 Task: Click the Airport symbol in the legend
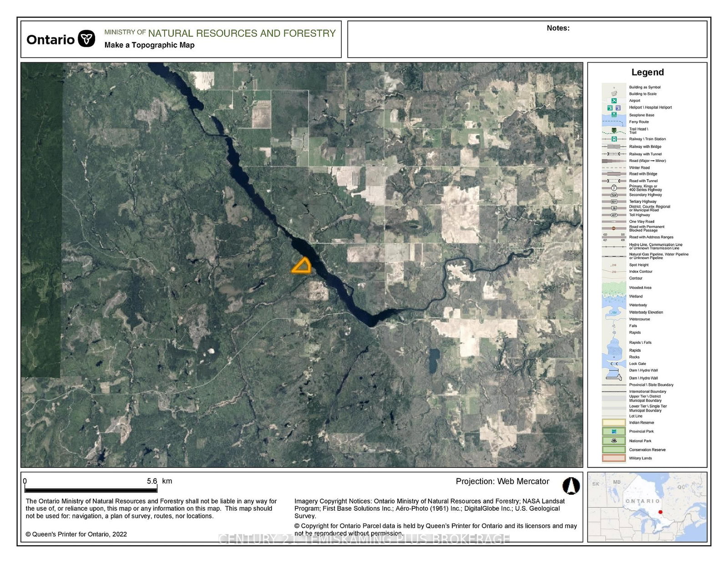(614, 101)
